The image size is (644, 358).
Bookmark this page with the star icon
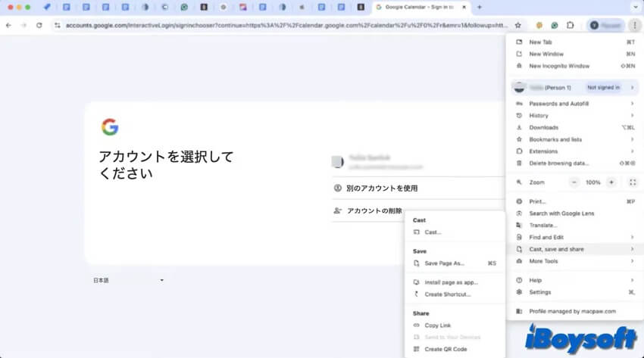(518, 26)
